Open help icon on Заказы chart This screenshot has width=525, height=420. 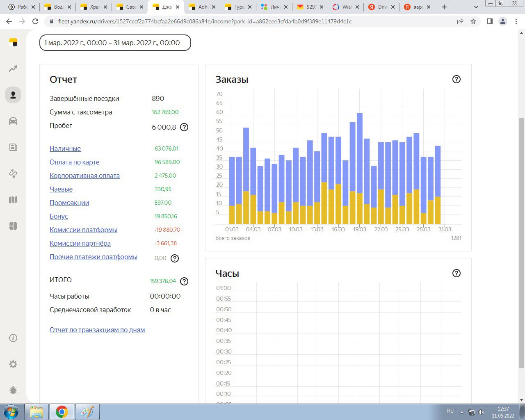[x=457, y=79]
